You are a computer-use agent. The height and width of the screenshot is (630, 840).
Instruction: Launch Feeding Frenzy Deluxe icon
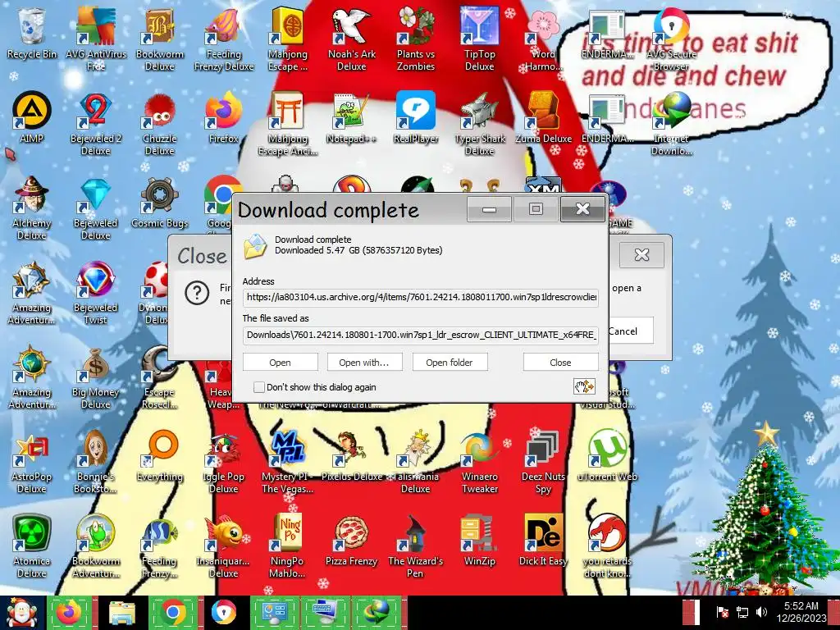pyautogui.click(x=224, y=39)
